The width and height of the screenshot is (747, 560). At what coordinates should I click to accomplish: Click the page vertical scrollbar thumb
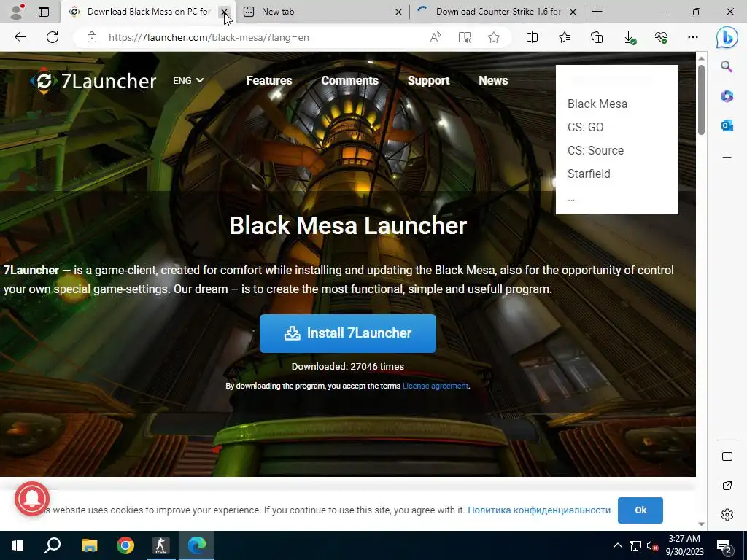[x=701, y=99]
